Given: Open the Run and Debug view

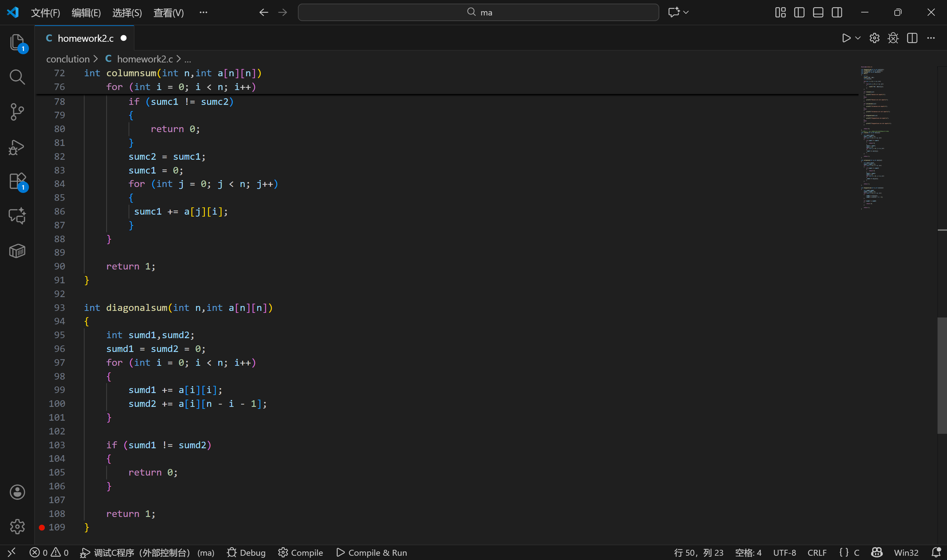Looking at the screenshot, I should [x=17, y=147].
